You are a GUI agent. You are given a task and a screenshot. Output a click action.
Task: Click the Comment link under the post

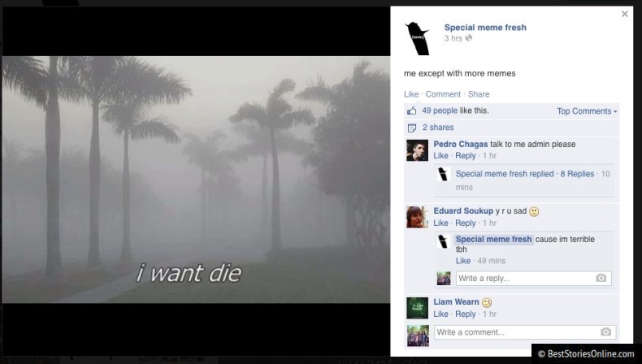pos(443,94)
